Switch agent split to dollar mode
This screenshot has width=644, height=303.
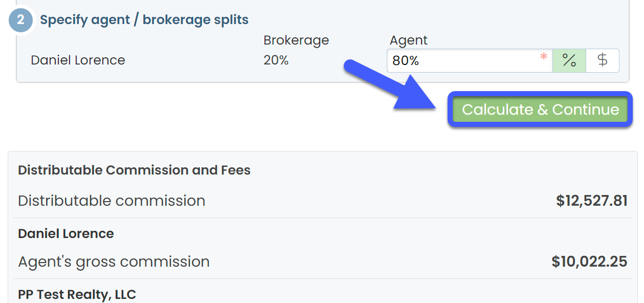tap(603, 60)
